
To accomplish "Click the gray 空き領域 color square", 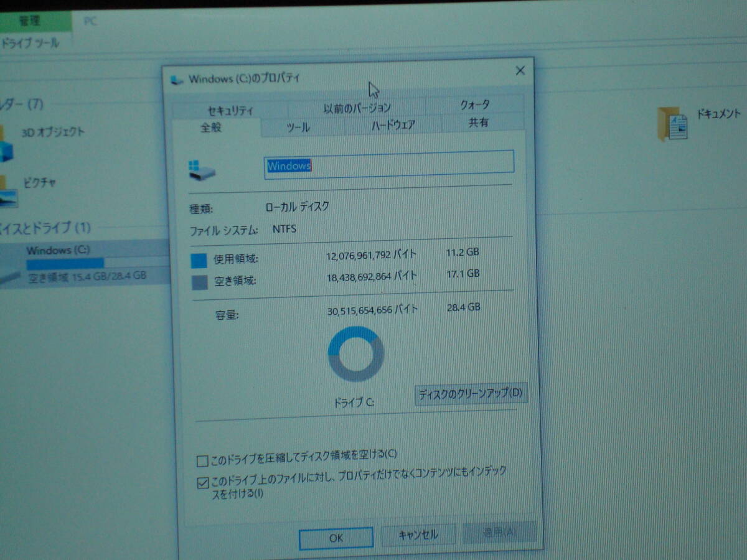I will [x=200, y=282].
